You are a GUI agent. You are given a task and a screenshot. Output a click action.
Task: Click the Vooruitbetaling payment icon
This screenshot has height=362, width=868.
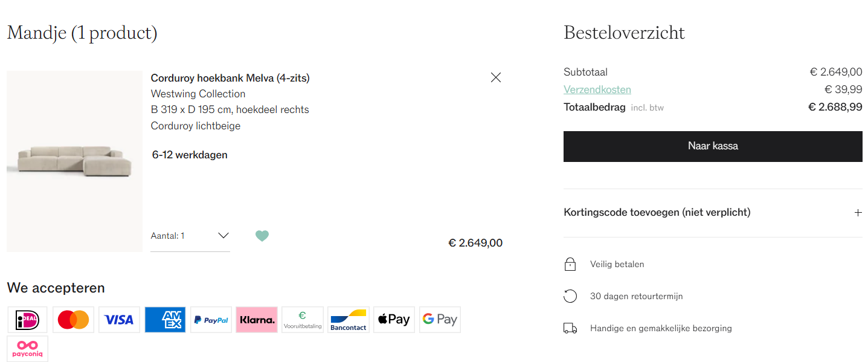pos(303,320)
